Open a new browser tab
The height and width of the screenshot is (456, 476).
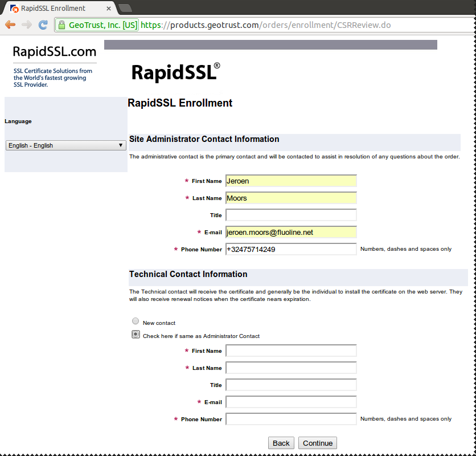pos(125,8)
